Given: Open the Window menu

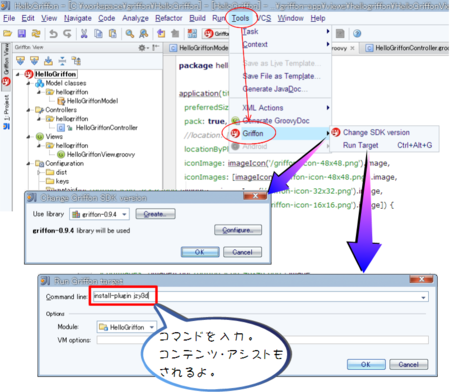Looking at the screenshot, I should (x=290, y=18).
